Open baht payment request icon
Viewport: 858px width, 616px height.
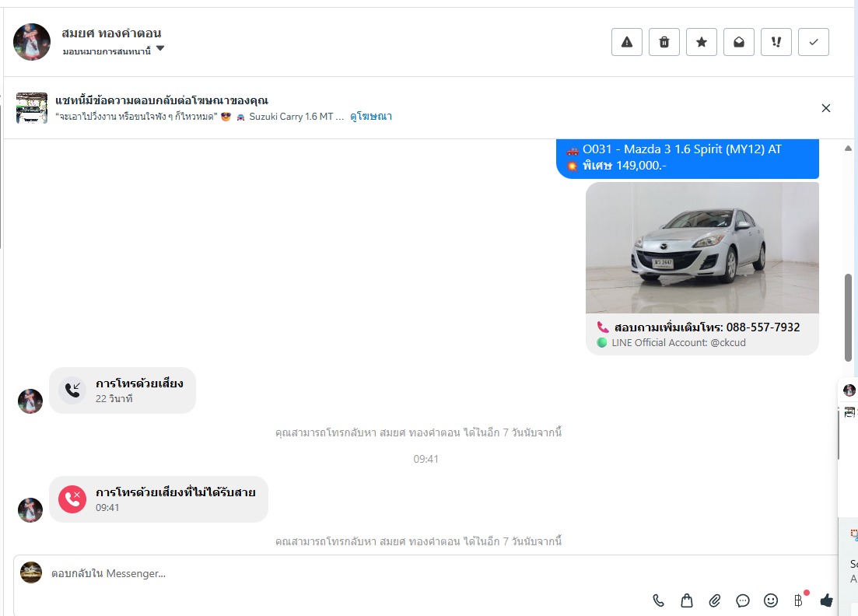(x=799, y=600)
